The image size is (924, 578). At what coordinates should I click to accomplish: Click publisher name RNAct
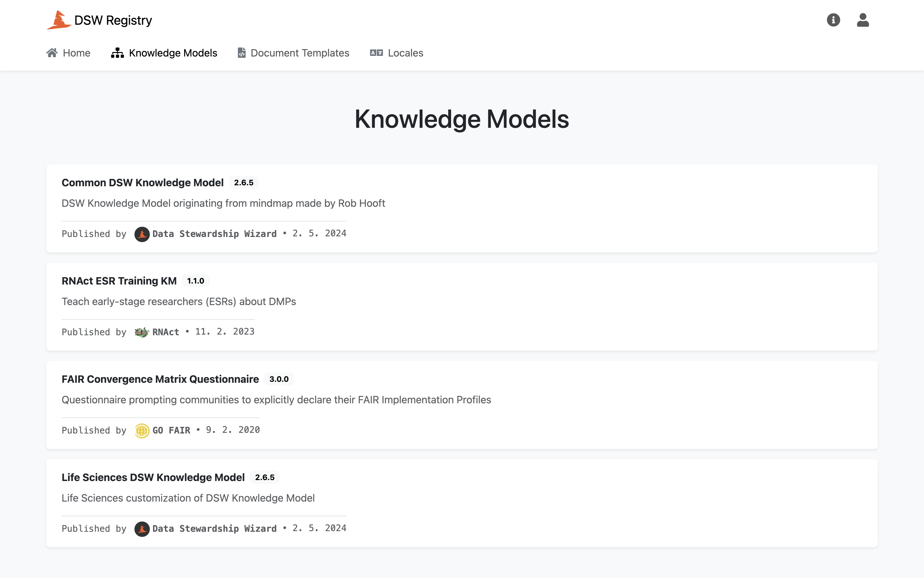tap(166, 332)
